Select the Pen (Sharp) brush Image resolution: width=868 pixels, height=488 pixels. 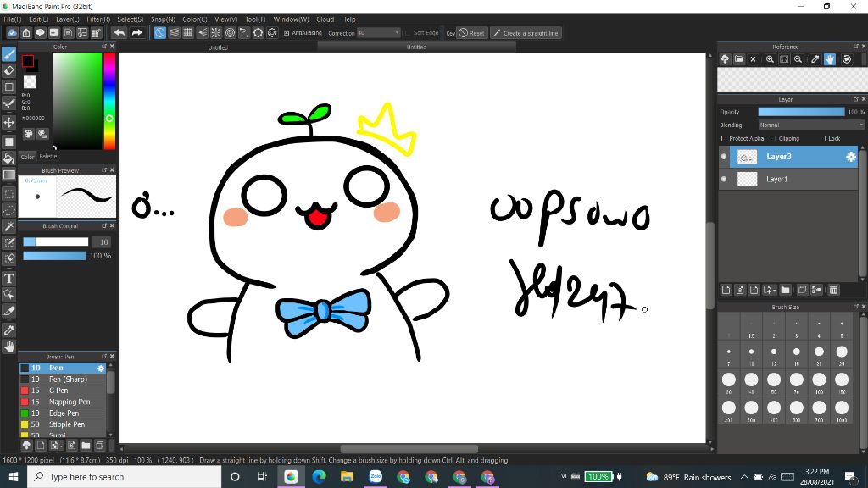tap(63, 380)
